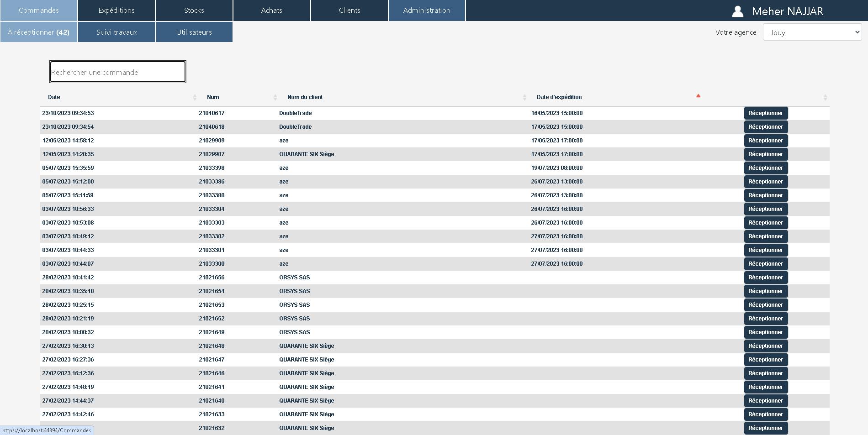The image size is (868, 435).
Task: Click the red Date d'expédition sort arrow
Action: pos(698,96)
